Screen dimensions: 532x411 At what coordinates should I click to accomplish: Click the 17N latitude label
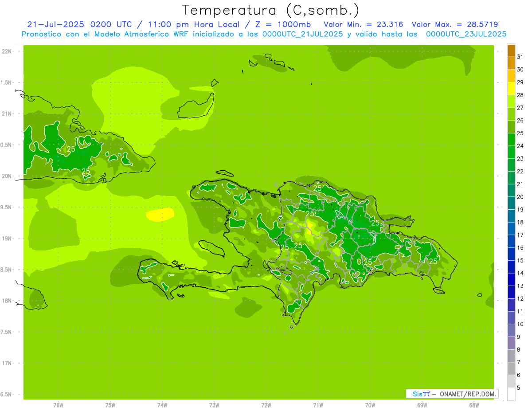click(7, 363)
